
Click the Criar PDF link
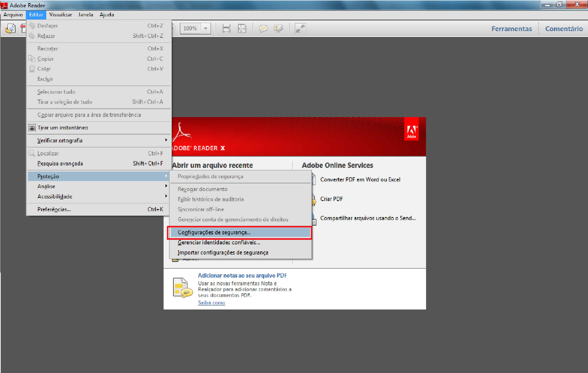[x=331, y=199]
